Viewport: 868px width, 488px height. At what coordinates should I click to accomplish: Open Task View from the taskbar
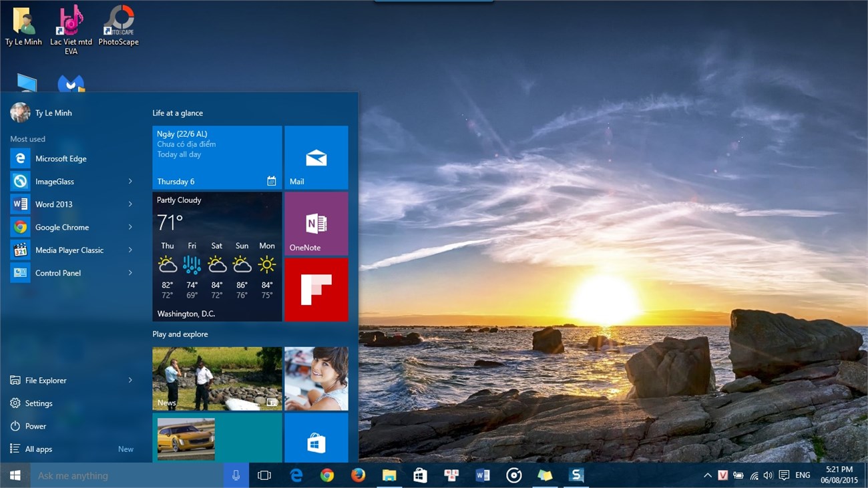click(x=264, y=475)
